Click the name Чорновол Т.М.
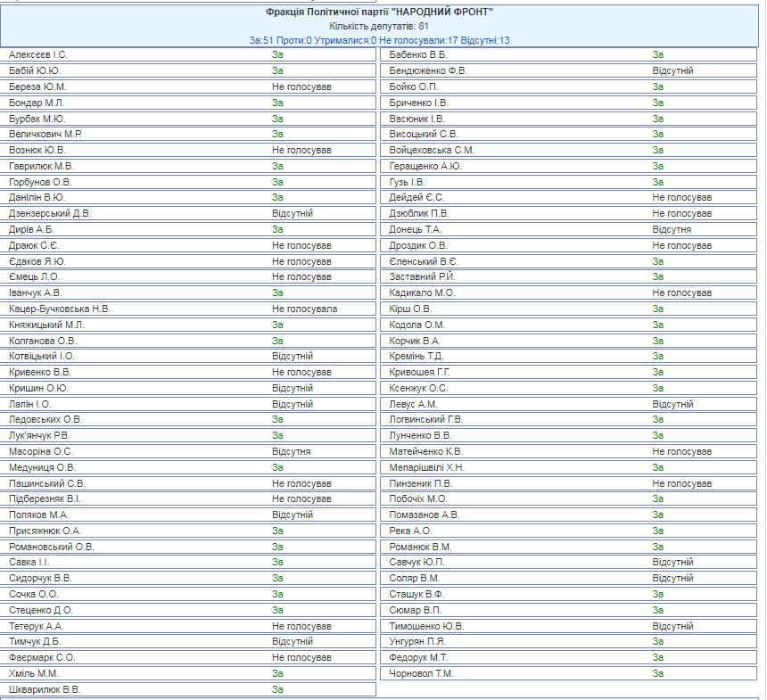The width and height of the screenshot is (767, 700). [421, 673]
